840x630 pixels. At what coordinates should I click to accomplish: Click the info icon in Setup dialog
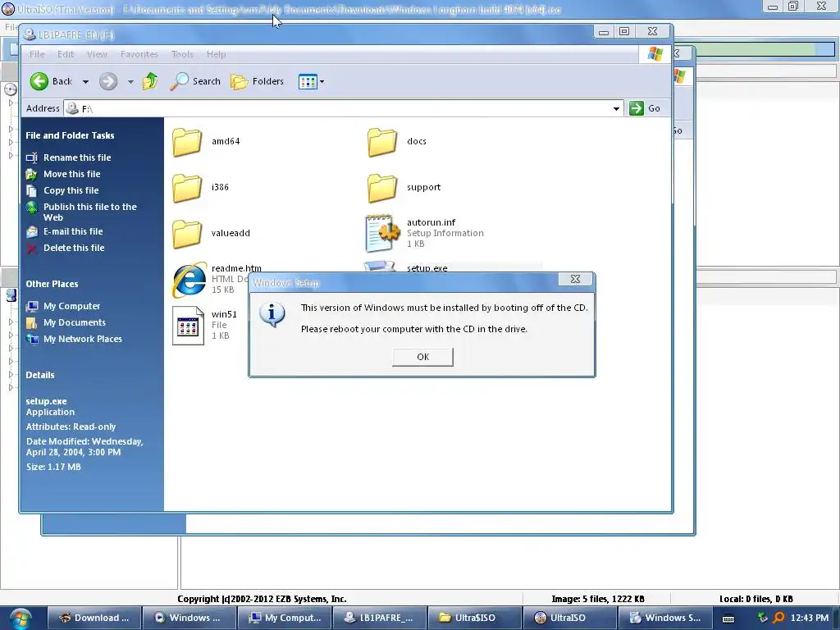[x=272, y=314]
